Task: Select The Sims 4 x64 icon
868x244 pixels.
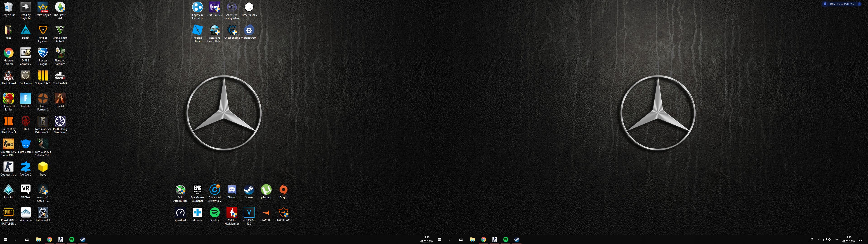Action: (x=60, y=11)
